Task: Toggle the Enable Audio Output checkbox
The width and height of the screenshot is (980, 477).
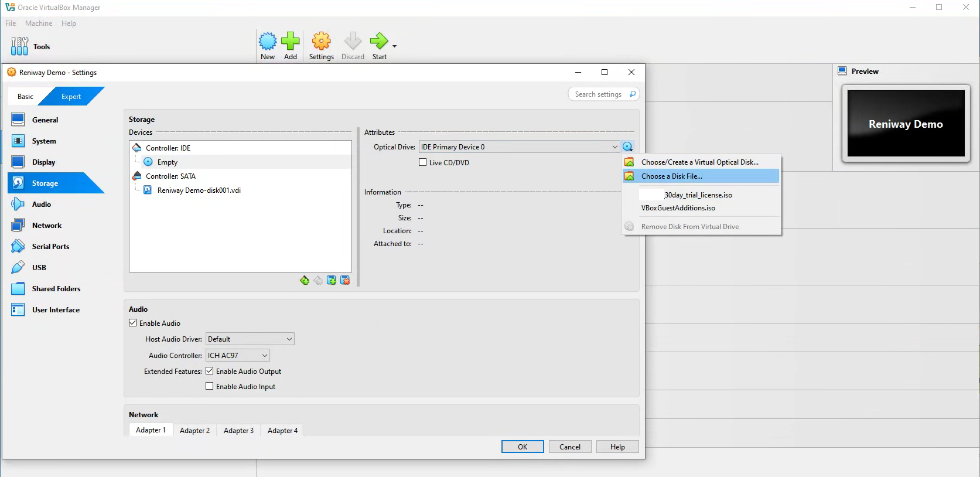Action: (209, 371)
